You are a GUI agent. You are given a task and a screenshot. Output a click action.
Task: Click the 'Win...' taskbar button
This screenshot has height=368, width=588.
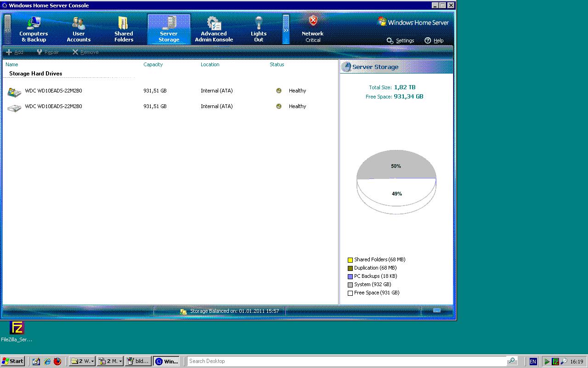click(167, 361)
